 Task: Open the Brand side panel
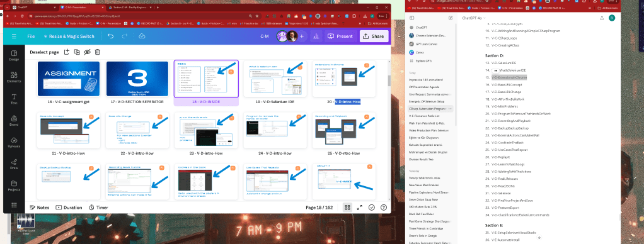(x=14, y=121)
